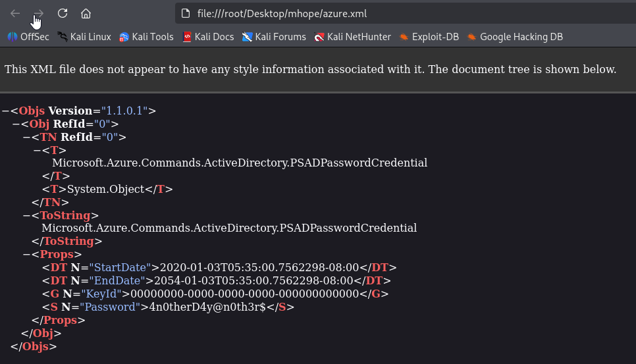Click the forward navigation arrow
Viewport: 636px width, 364px height.
coord(39,13)
